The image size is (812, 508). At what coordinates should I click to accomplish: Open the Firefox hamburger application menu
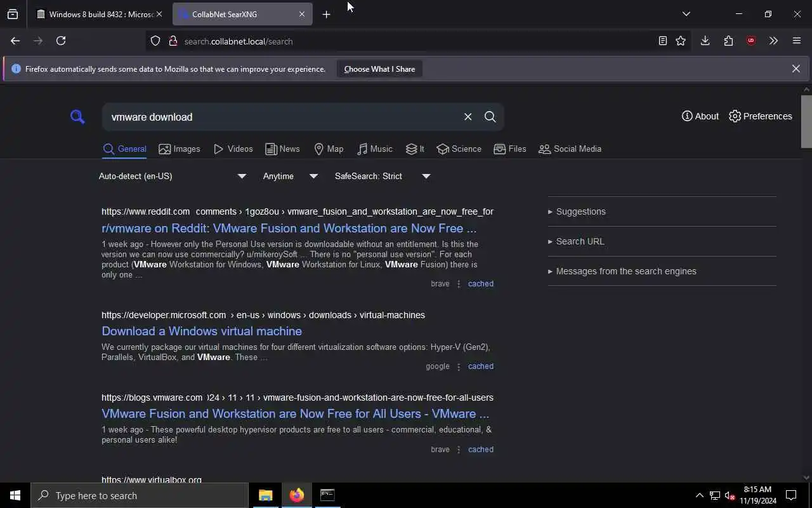pyautogui.click(x=797, y=41)
